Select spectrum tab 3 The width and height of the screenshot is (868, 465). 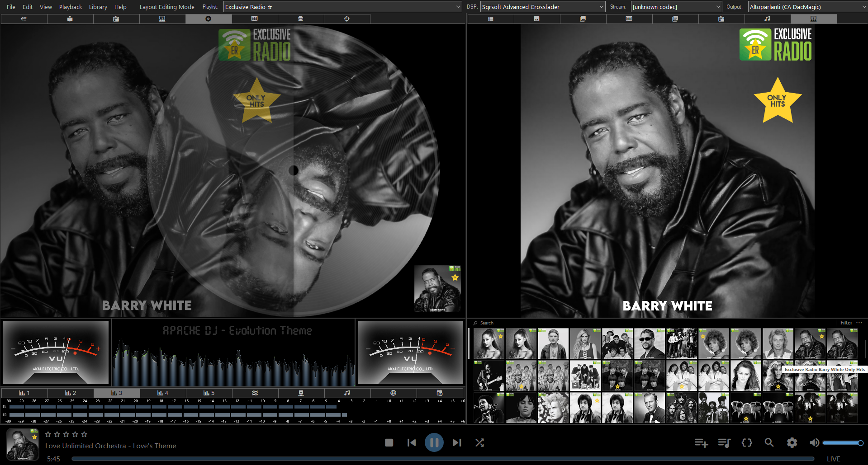tap(117, 393)
